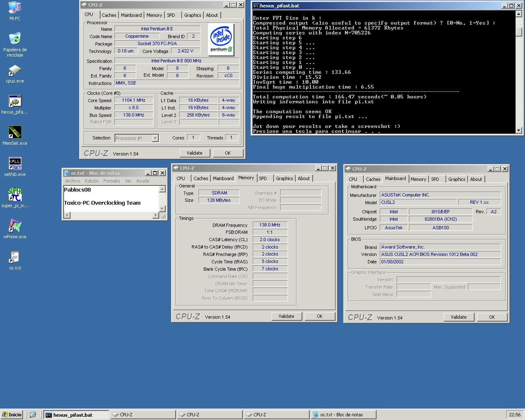Open SPD tab in top CPU-Z window

(171, 15)
